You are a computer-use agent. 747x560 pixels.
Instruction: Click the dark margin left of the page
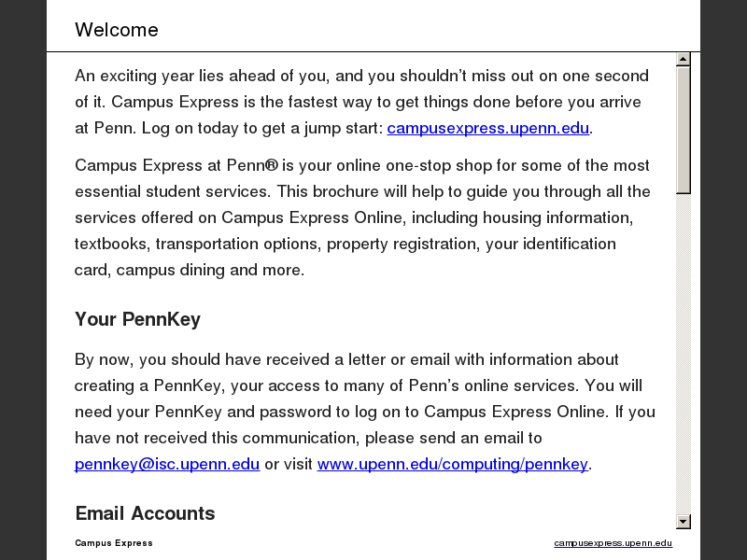point(23,280)
